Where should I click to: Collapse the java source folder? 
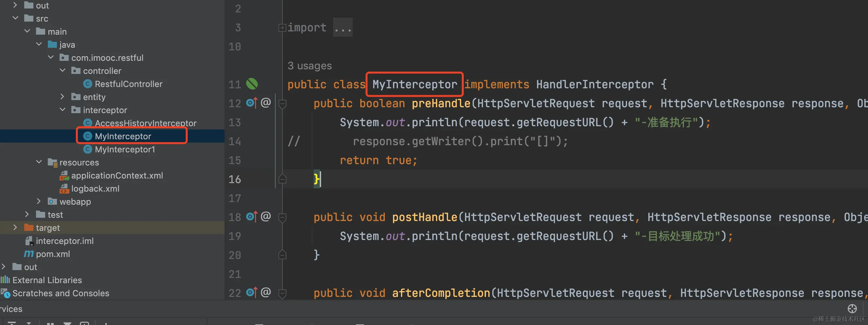point(39,44)
